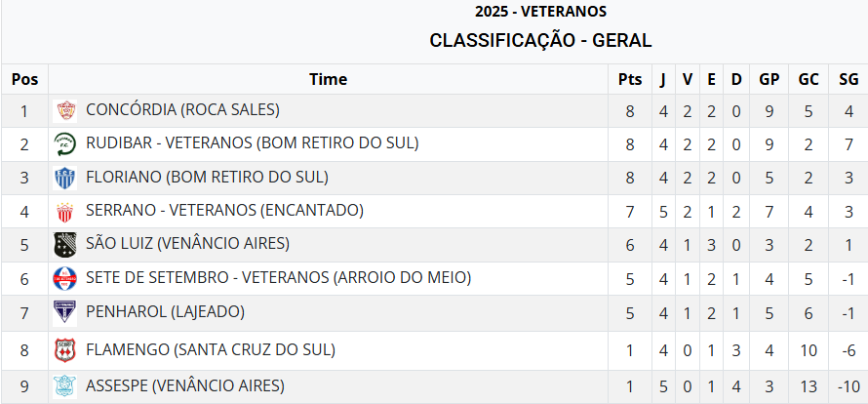Click the SG column header
Screen dimensions: 868x404
[848, 79]
